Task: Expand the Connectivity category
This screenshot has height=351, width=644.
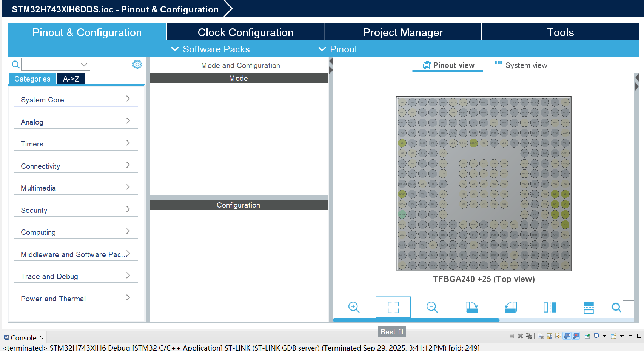Action: pyautogui.click(x=76, y=166)
